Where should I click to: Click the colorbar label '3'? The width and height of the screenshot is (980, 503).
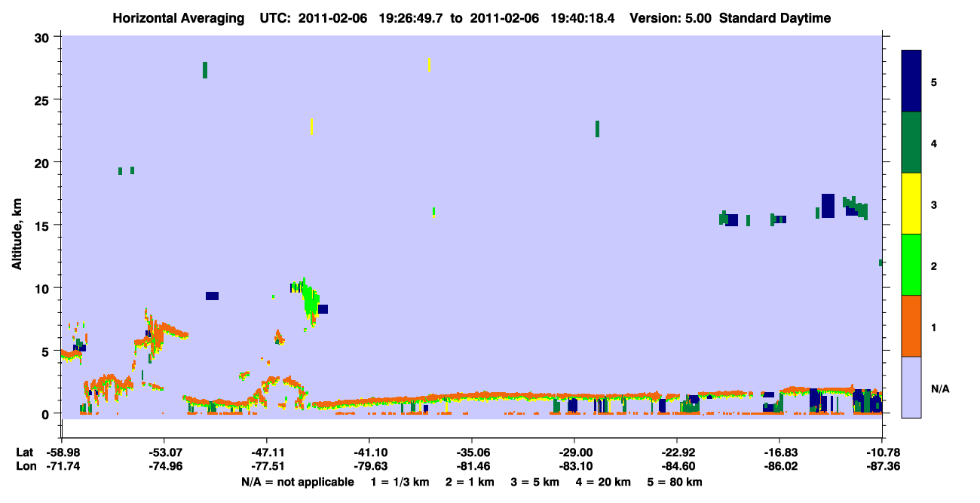(934, 204)
